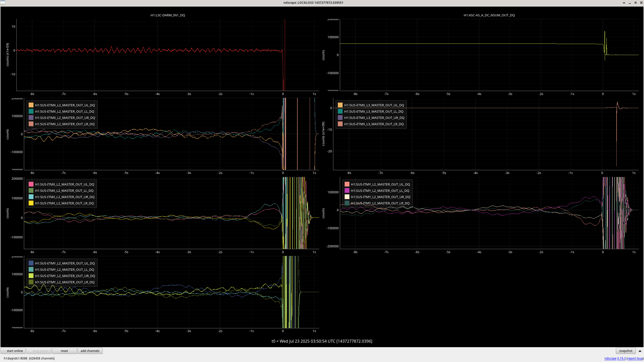Click the add channels button
Image resolution: width=644 pixels, height=362 pixels.
click(x=90, y=351)
